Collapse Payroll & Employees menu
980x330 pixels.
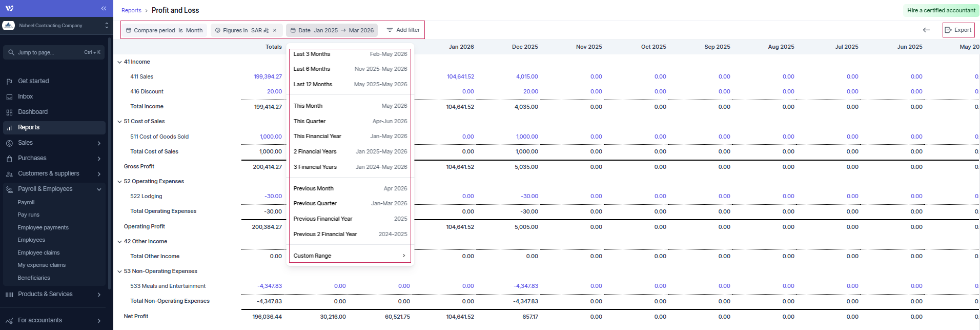pos(99,189)
